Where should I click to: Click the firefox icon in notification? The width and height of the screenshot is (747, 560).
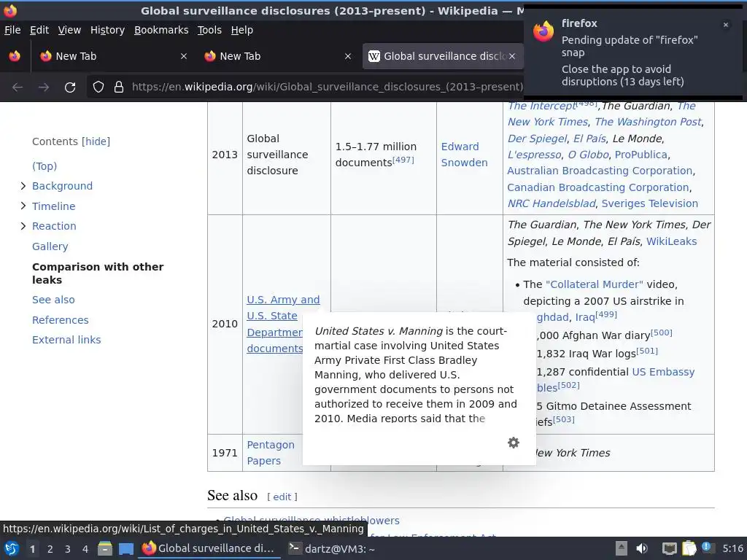pos(543,31)
